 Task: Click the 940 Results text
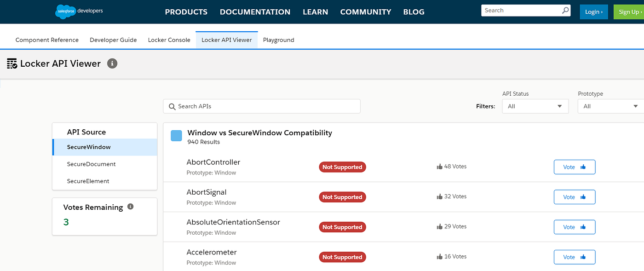point(204,142)
